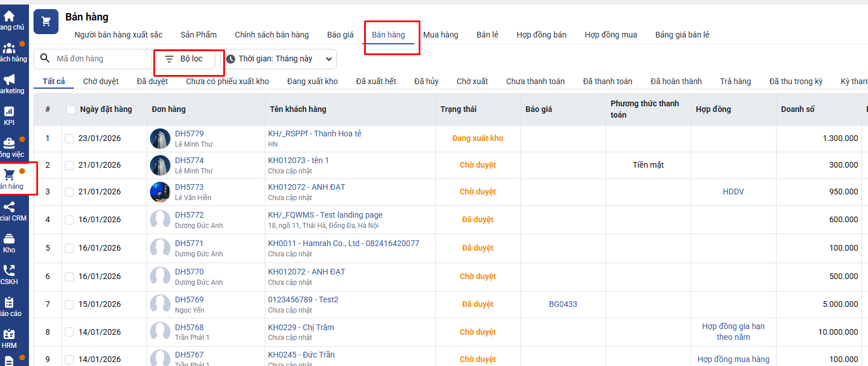Open order link DH5774
The image size is (868, 366).
[189, 160]
